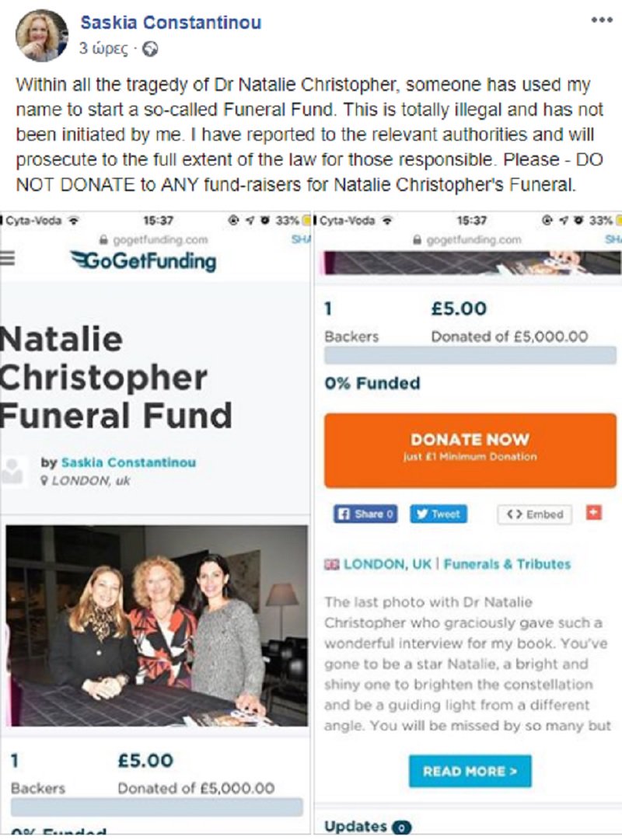Click the funding progress bar in right screenshot
Image resolution: width=622 pixels, height=840 pixels.
click(470, 355)
